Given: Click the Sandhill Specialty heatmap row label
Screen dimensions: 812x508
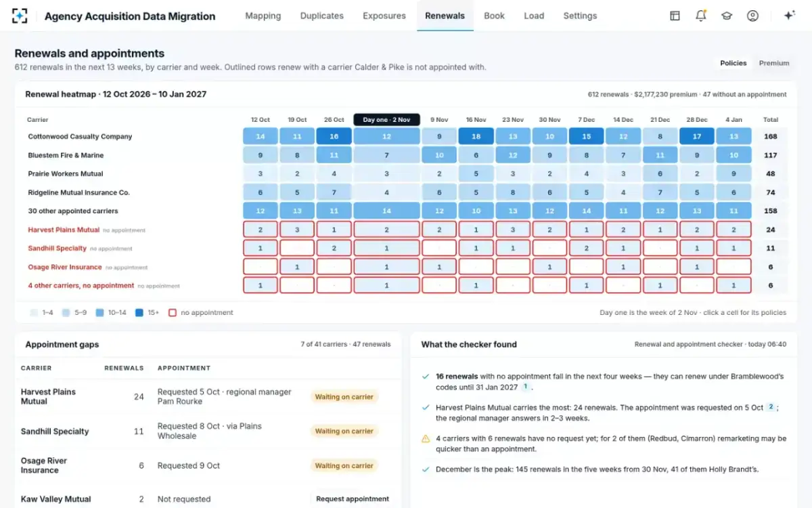Looking at the screenshot, I should (58, 249).
